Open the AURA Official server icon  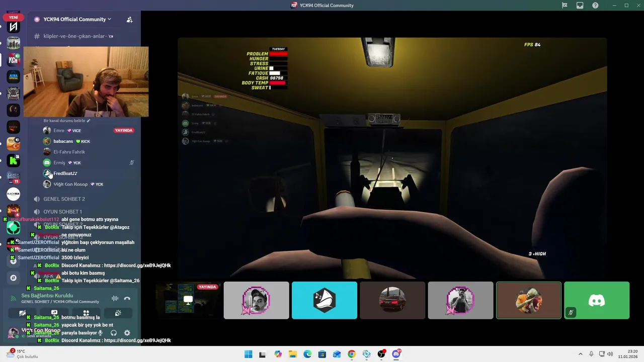pos(14,76)
